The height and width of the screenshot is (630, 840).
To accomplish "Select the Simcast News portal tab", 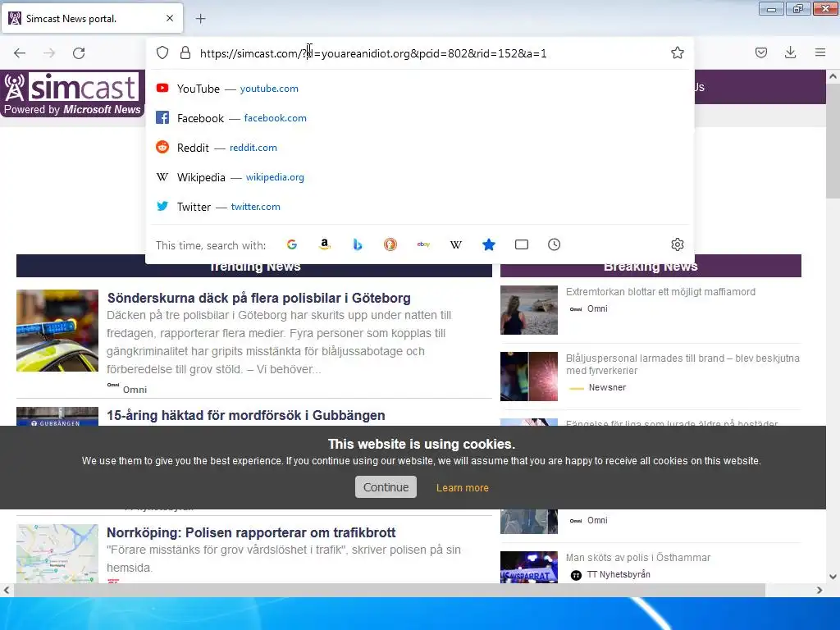I will click(92, 18).
